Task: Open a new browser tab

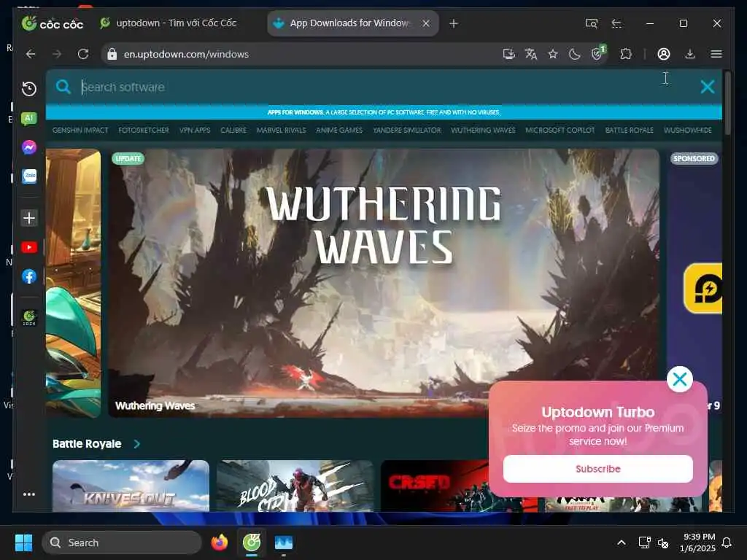Action: [x=454, y=23]
